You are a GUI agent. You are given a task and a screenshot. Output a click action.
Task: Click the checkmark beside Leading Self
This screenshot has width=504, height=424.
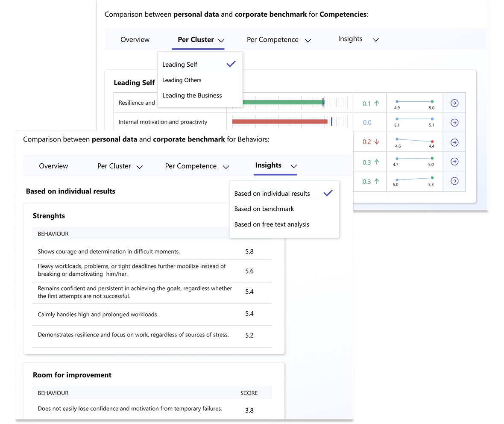(x=231, y=64)
